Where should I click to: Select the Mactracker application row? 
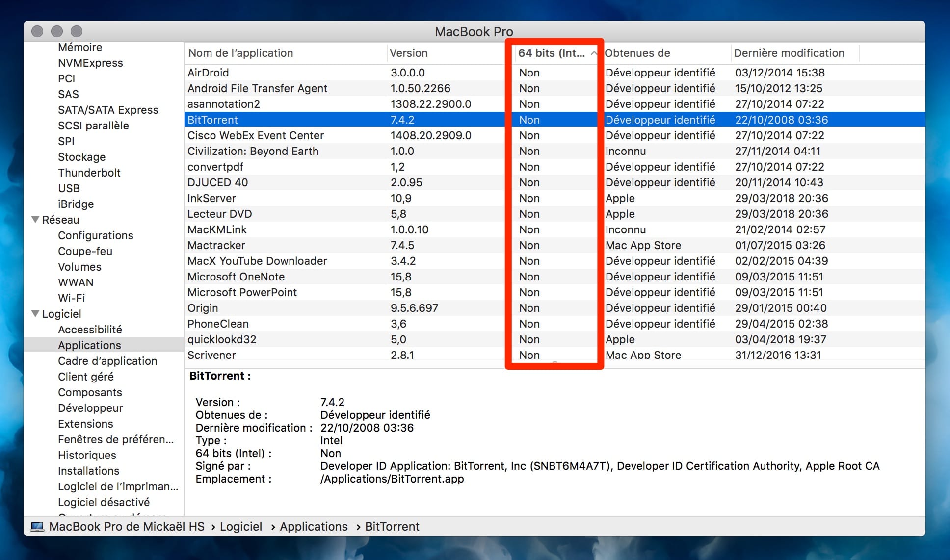554,245
